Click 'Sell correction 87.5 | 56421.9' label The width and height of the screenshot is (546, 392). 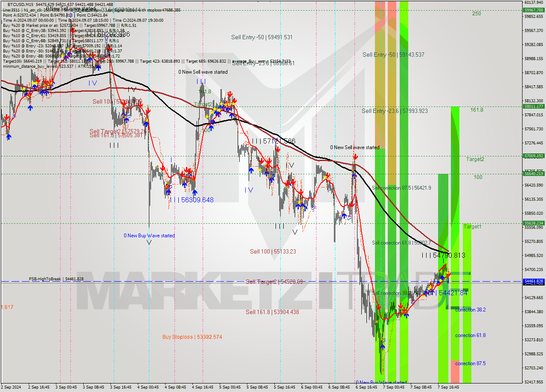pos(401,187)
